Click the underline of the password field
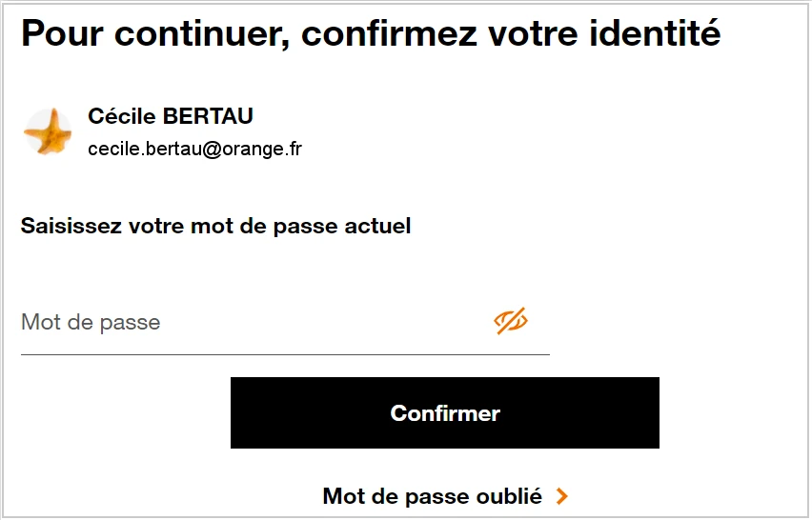The width and height of the screenshot is (812, 520). pyautogui.click(x=285, y=353)
